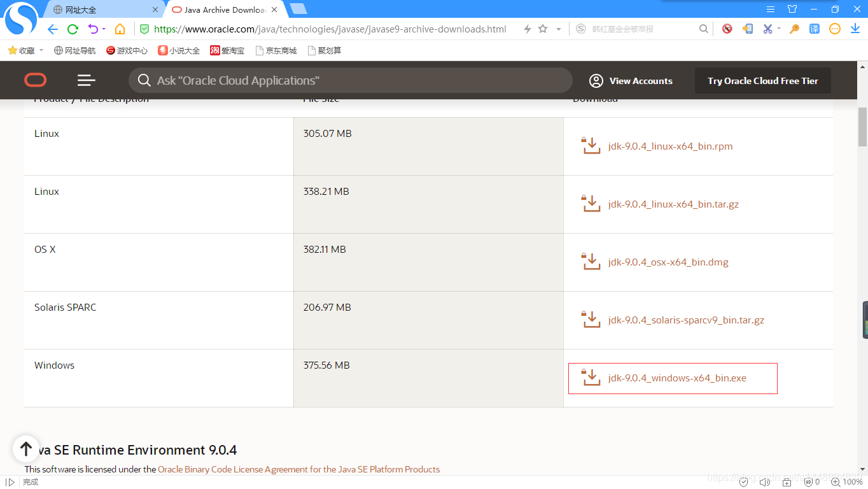
Task: Click the purple undo closed-page arrow
Action: point(93,29)
